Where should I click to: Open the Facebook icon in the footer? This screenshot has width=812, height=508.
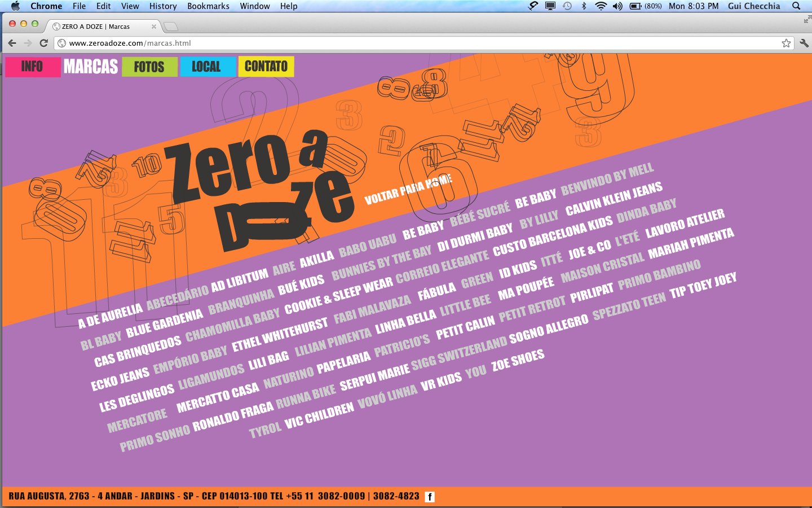pyautogui.click(x=430, y=497)
